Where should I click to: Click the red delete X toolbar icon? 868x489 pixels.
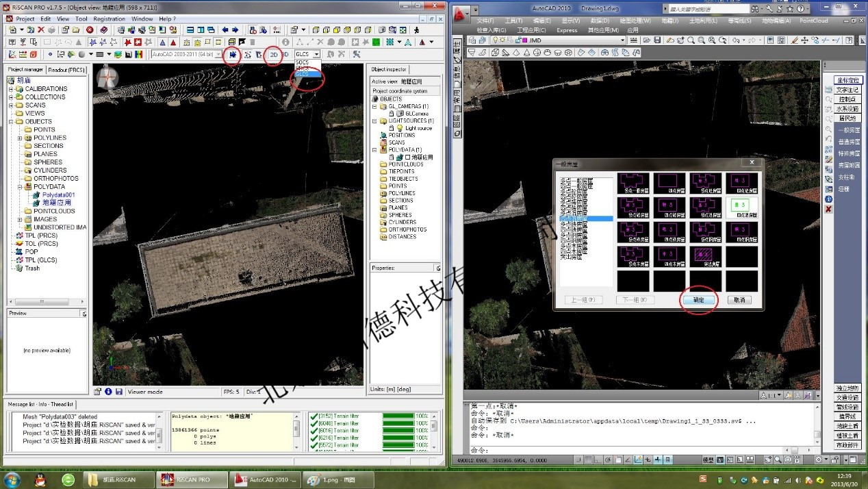41,30
